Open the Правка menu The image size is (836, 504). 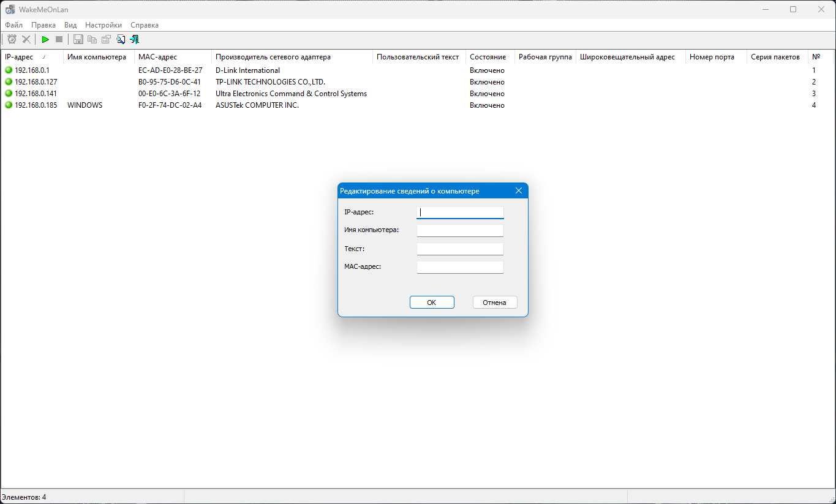(x=43, y=25)
